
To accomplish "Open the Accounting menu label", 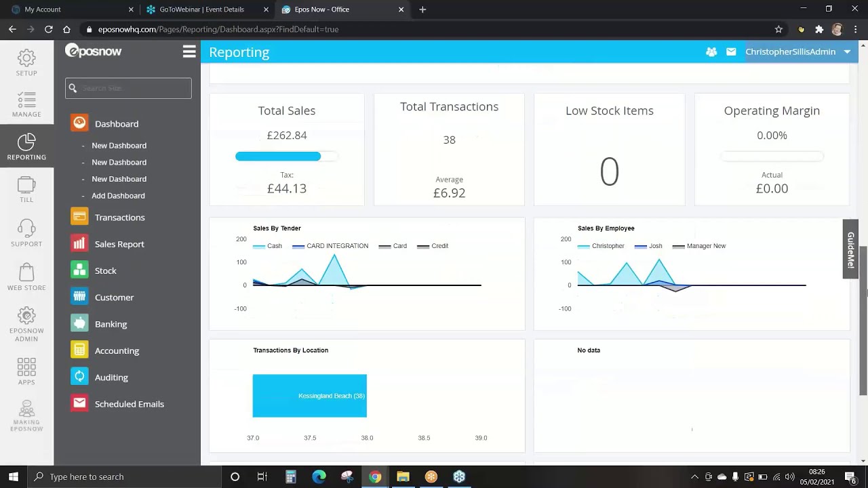I will [117, 350].
